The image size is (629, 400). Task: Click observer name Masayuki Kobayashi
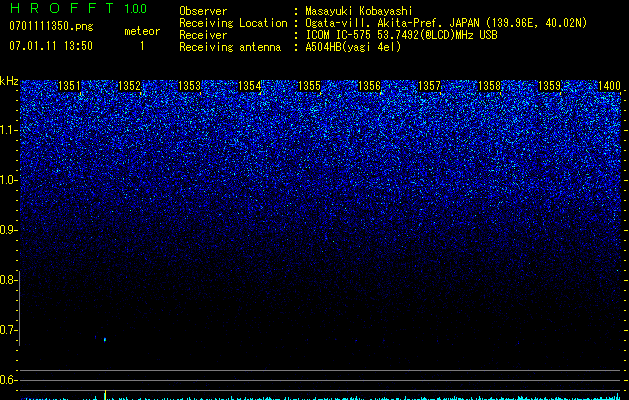359,11
